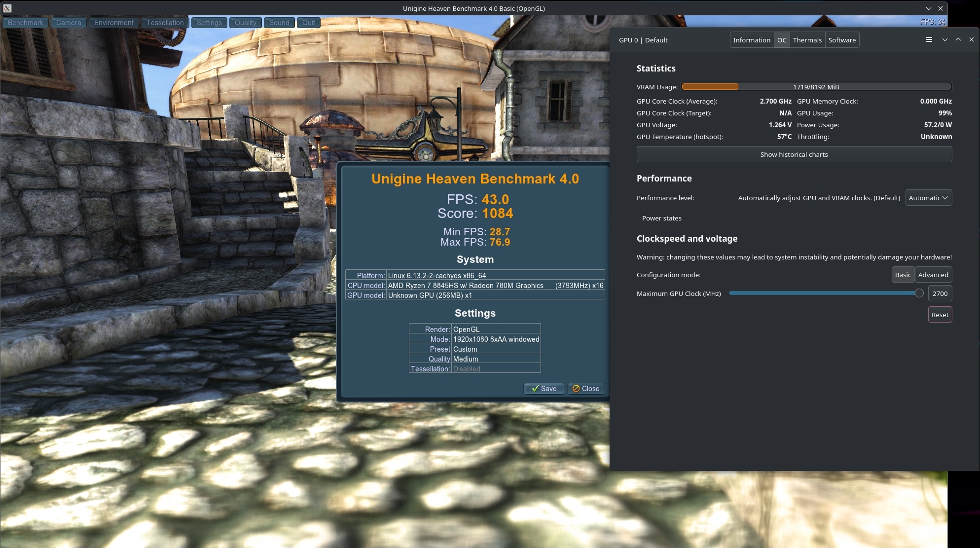Select Basic configuration mode
The height and width of the screenshot is (548, 980).
[x=903, y=275]
